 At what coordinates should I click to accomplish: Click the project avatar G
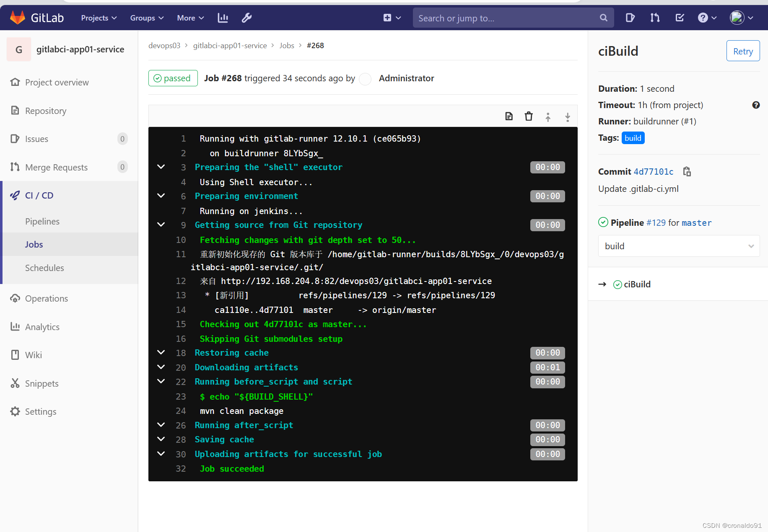(19, 49)
